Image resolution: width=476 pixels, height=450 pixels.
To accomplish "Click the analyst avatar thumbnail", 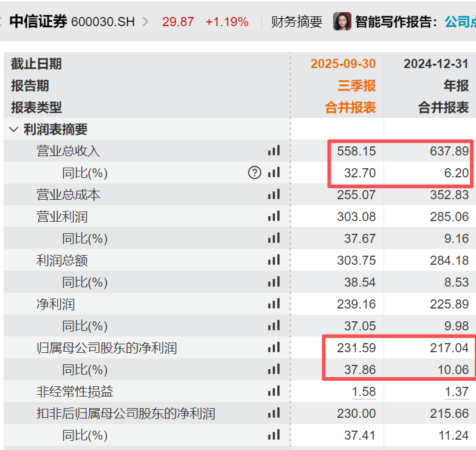I will (342, 21).
